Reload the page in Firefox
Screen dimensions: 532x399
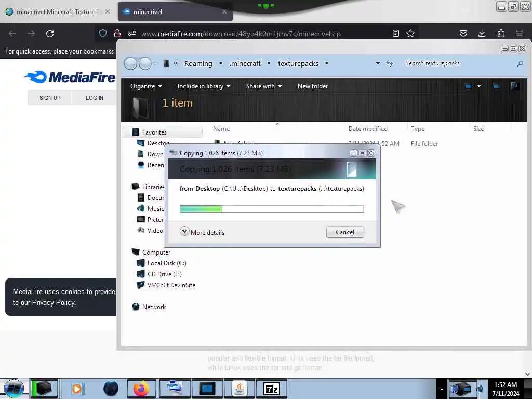pos(50,34)
